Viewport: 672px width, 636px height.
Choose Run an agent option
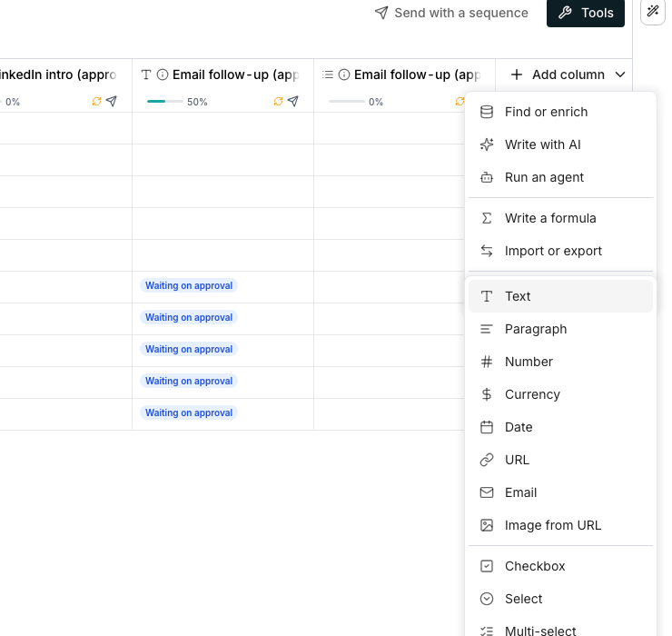(560, 177)
